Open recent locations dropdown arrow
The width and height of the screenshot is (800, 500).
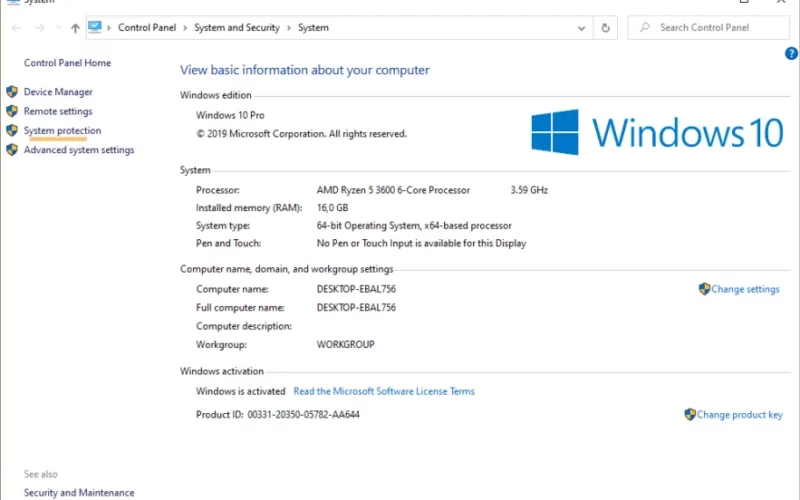(x=58, y=28)
